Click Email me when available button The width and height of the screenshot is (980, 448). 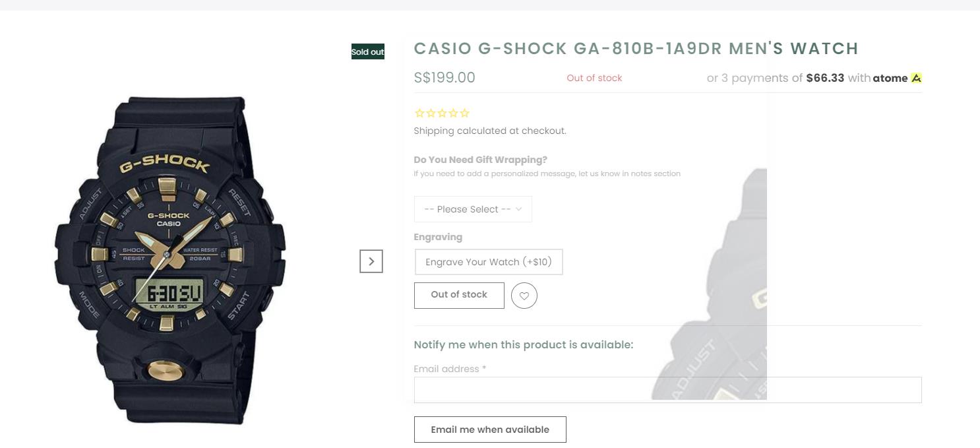490,430
